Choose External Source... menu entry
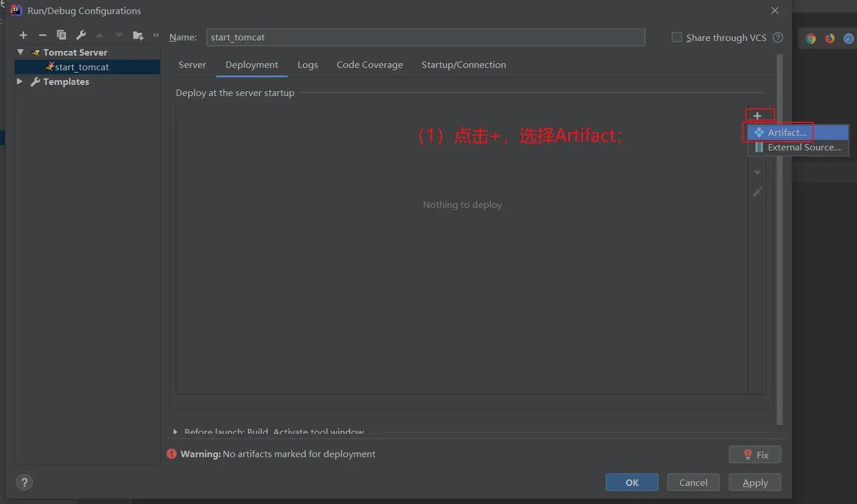Screen dimensions: 857x504 804,148
